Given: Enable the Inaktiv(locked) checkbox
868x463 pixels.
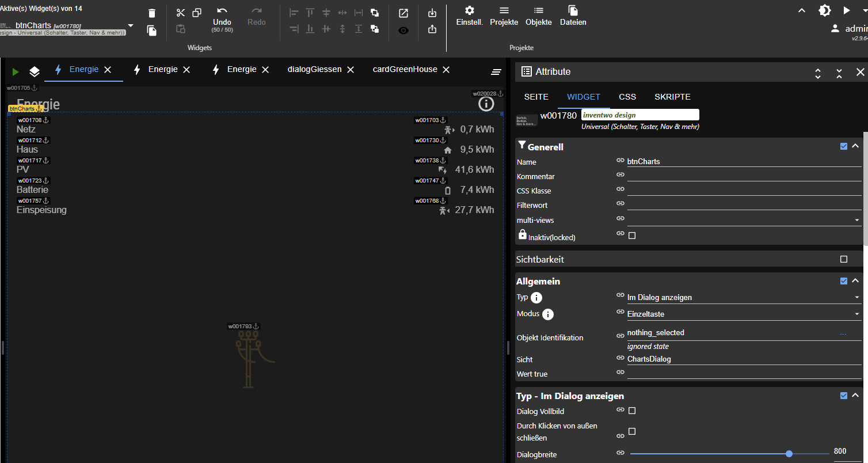Looking at the screenshot, I should point(632,236).
